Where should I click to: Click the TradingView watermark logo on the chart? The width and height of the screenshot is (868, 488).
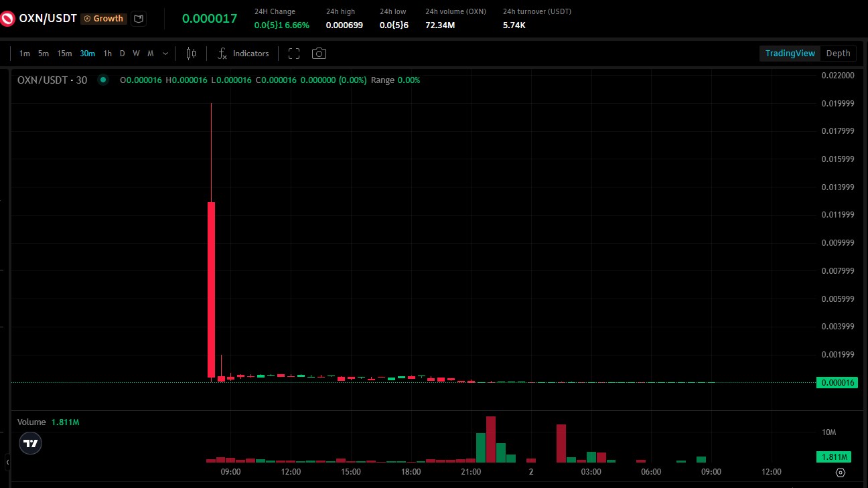point(30,443)
